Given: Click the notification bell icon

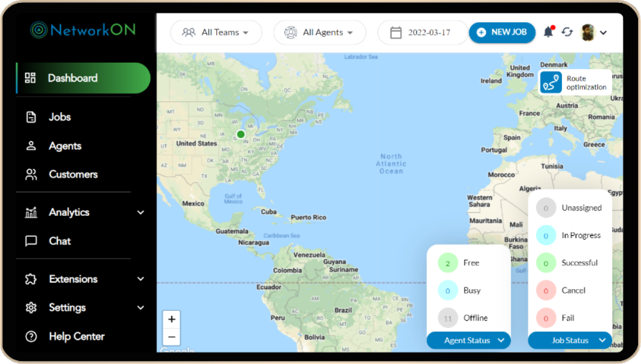Looking at the screenshot, I should coord(548,32).
